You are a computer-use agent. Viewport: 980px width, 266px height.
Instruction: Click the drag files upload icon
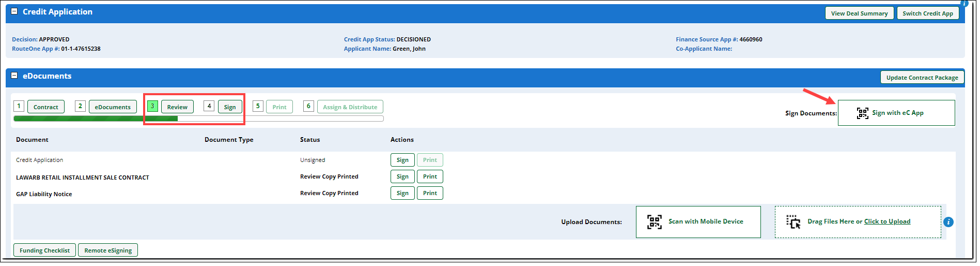pyautogui.click(x=794, y=222)
